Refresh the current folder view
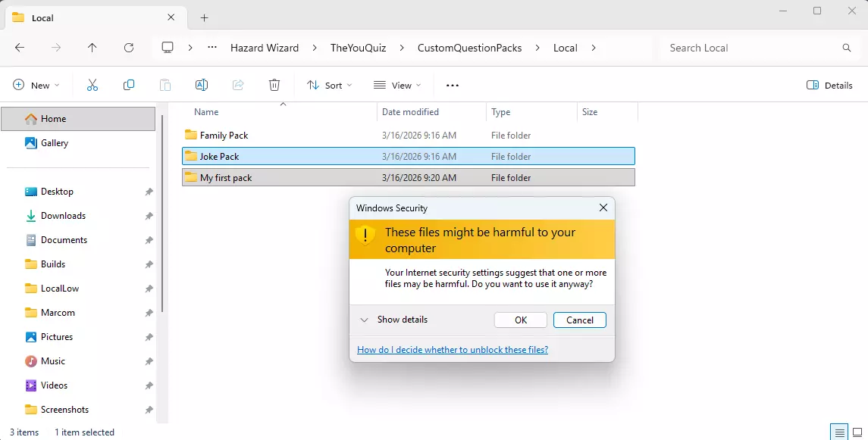This screenshot has height=440, width=868. point(129,48)
